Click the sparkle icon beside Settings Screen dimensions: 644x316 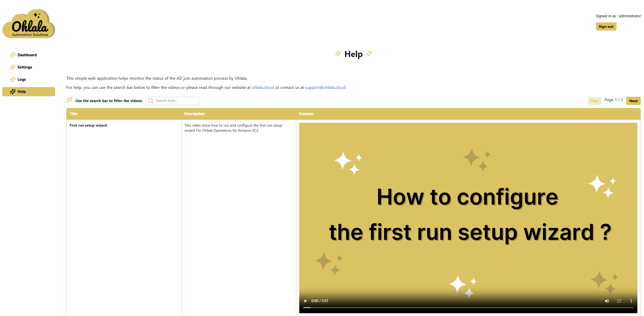coord(13,67)
